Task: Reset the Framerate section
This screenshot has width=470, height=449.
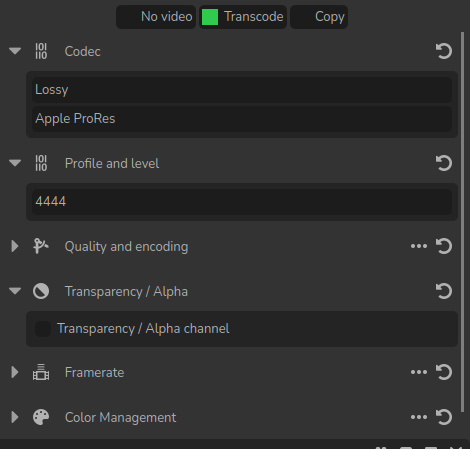Action: coord(444,372)
